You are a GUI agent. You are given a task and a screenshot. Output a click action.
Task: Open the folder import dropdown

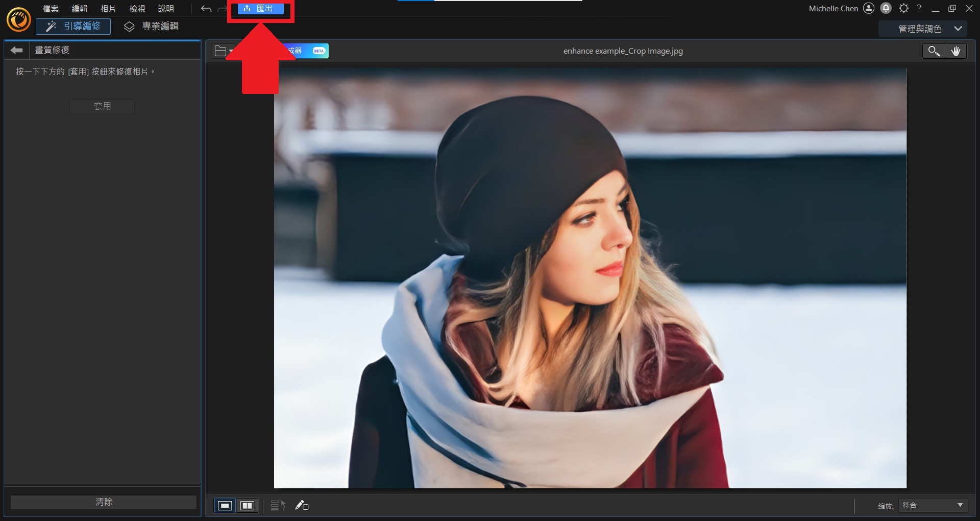point(224,51)
